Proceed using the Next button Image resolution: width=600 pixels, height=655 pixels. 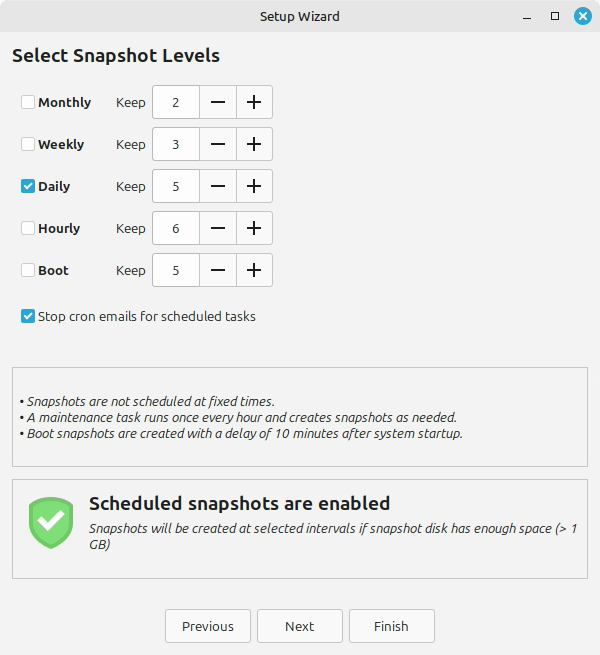tap(300, 626)
